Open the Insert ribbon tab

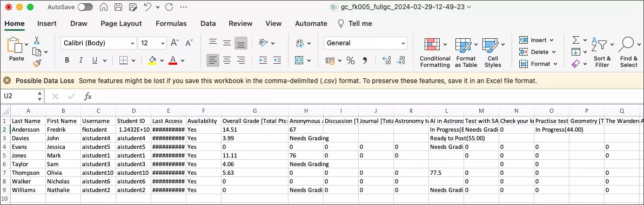coord(47,23)
